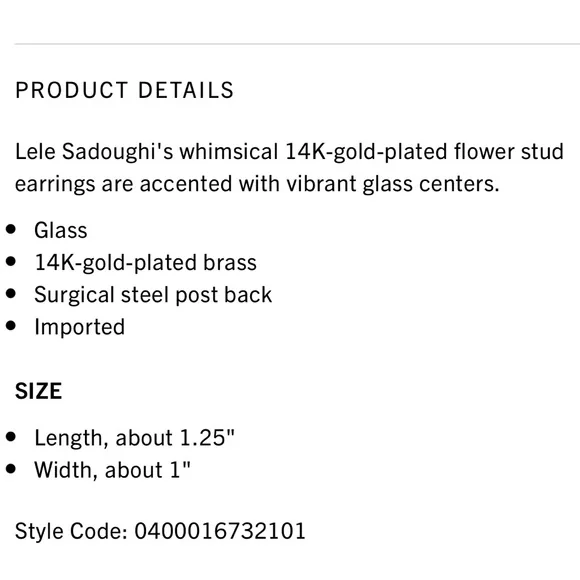Click the 14K-gold-plated brass bullet text

point(145,263)
